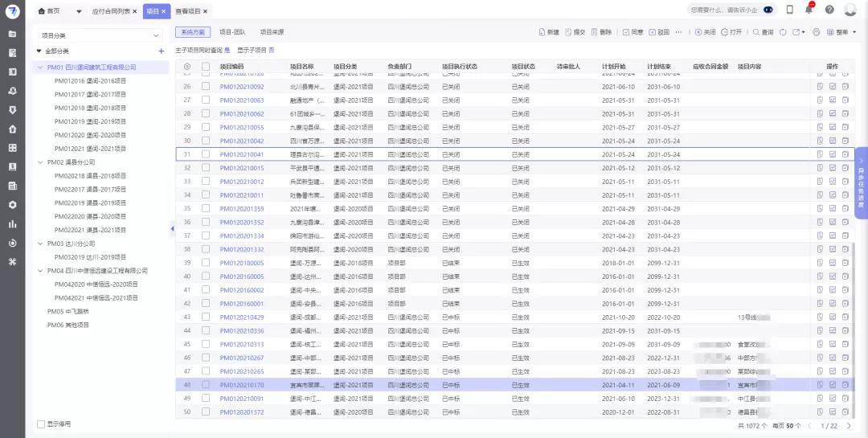The height and width of the screenshot is (438, 868).
Task: Check the select-all checkbox in table header
Action: [x=206, y=66]
